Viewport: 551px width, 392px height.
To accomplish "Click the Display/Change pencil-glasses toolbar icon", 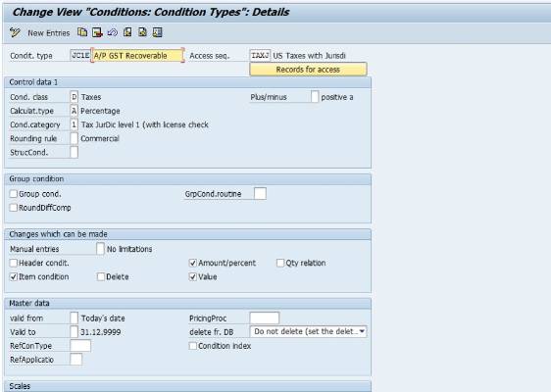I will click(15, 32).
